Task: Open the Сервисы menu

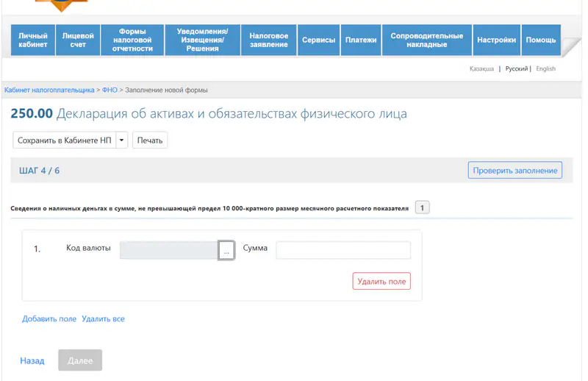Action: (319, 40)
